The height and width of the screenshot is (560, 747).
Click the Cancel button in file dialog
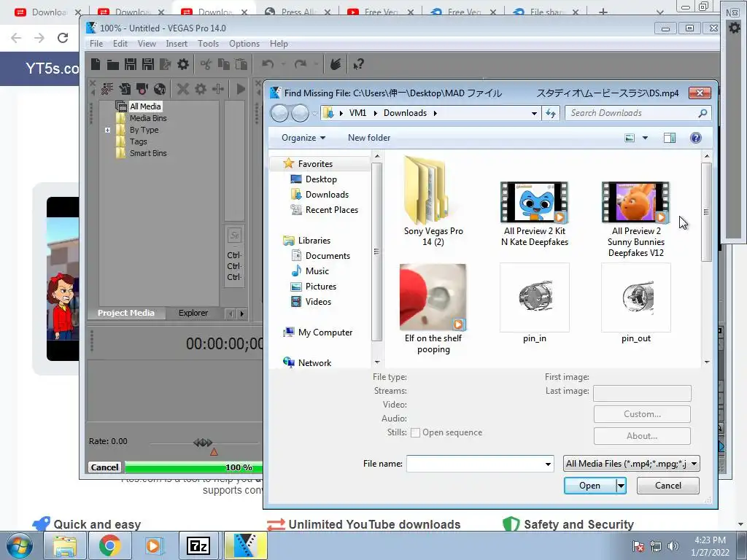668,486
